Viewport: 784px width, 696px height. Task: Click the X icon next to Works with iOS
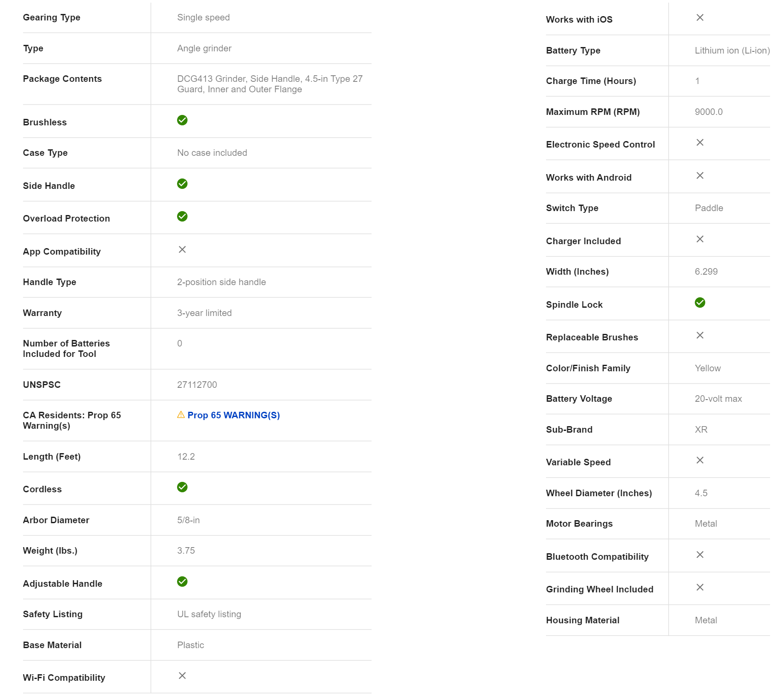pos(700,17)
